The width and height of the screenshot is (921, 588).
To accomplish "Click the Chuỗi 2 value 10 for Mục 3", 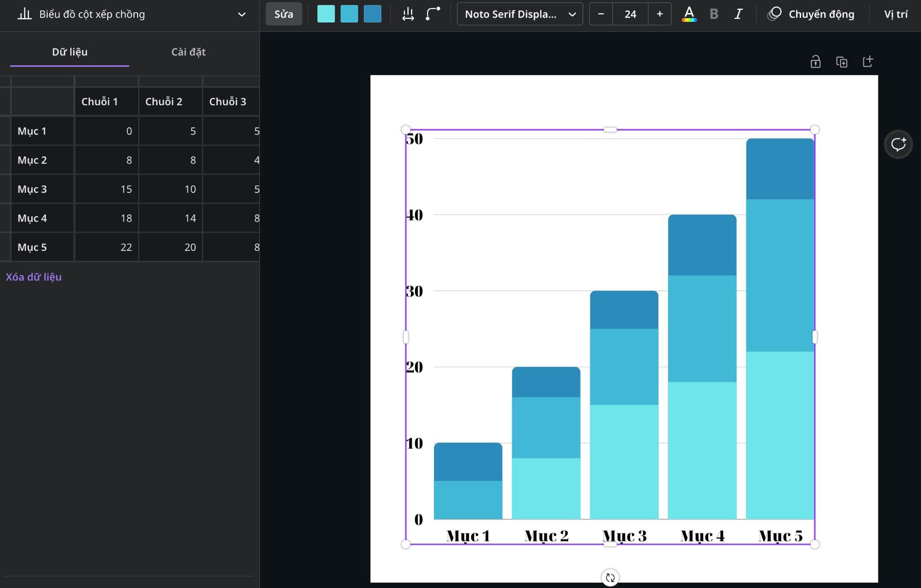I will 170,189.
